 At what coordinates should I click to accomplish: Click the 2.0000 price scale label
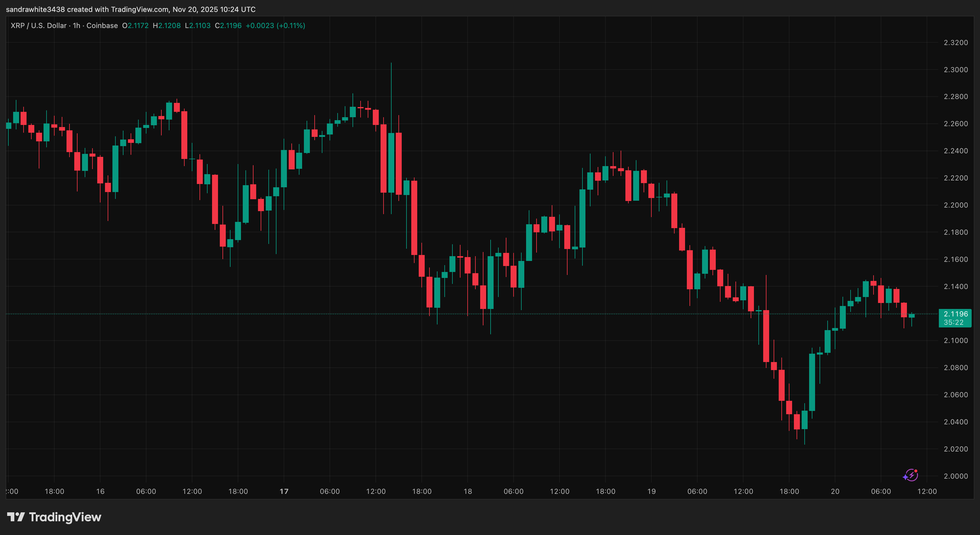pos(956,476)
